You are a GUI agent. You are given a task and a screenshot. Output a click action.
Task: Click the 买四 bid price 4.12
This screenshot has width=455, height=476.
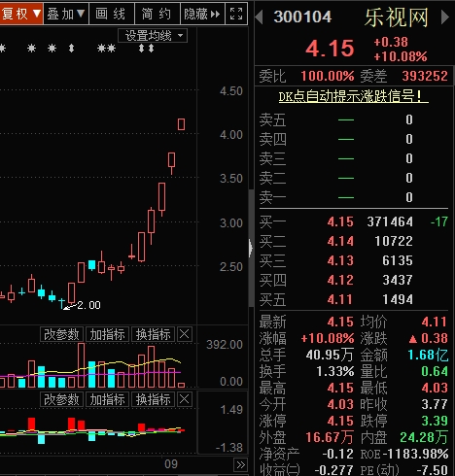coord(340,280)
